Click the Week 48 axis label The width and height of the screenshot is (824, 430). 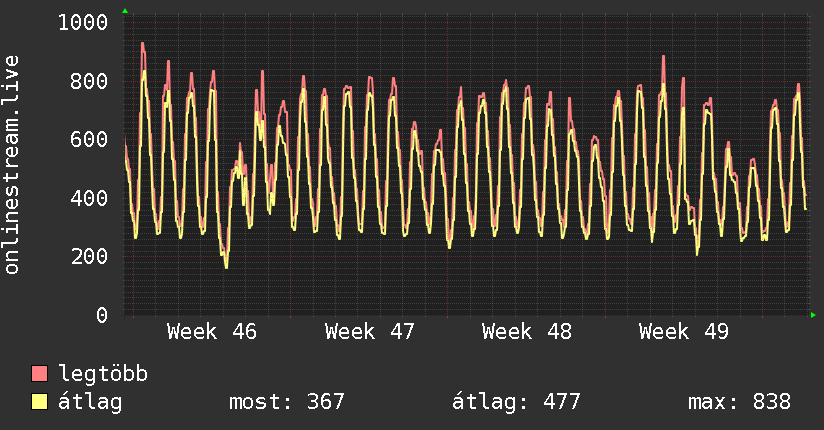[527, 332]
